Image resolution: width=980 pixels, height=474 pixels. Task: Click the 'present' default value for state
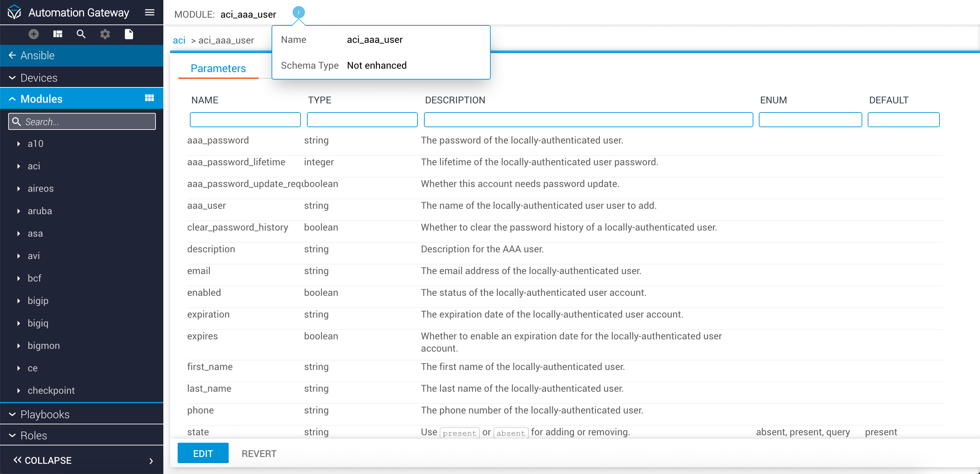tap(881, 432)
